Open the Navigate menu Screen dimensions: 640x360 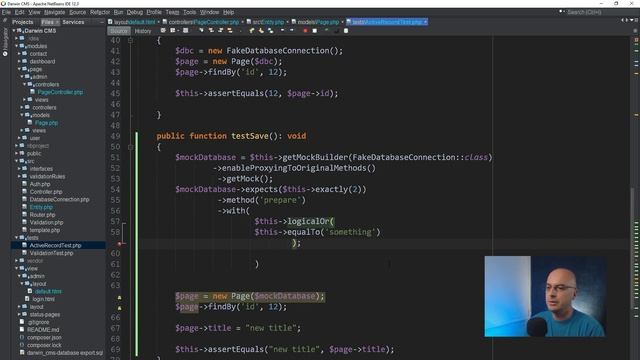point(54,12)
